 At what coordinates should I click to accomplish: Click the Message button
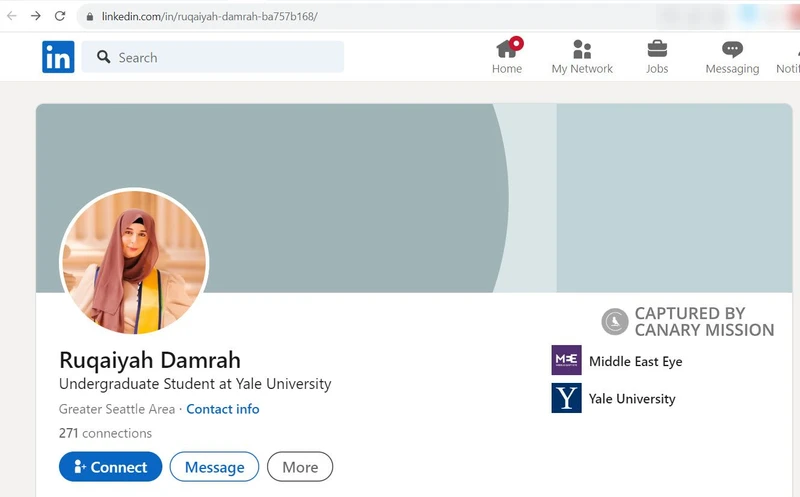[214, 467]
